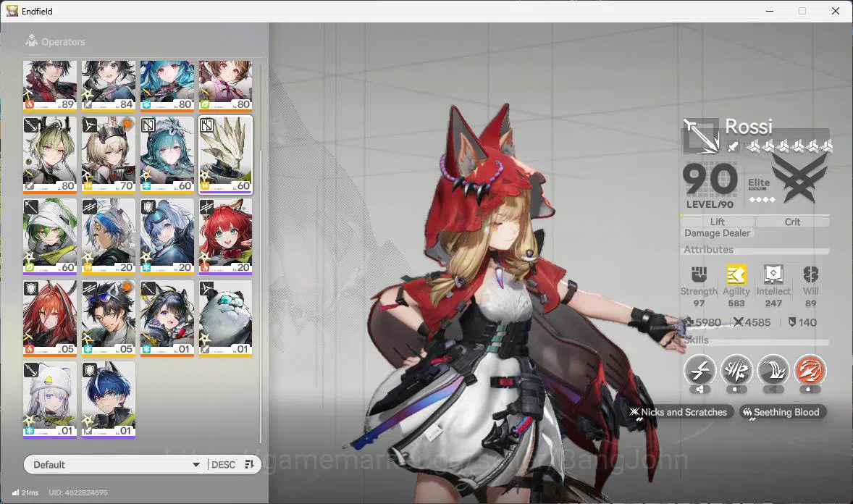Click the Endfield app icon in title bar
This screenshot has height=504, width=853.
pos(12,11)
